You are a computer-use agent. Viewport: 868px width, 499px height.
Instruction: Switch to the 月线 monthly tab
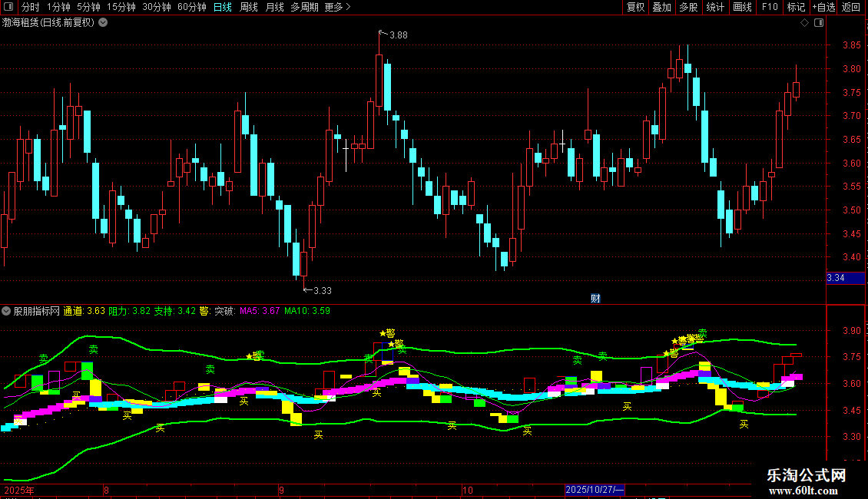coord(274,7)
